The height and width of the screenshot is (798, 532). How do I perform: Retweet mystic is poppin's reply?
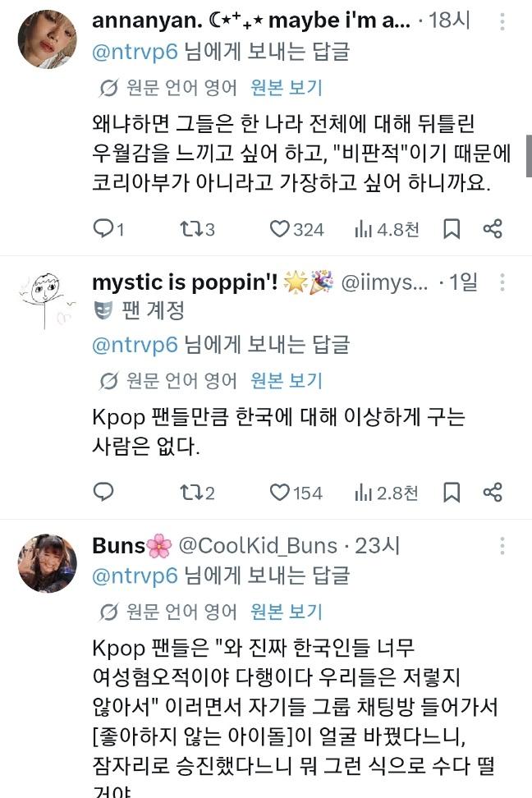click(x=196, y=492)
